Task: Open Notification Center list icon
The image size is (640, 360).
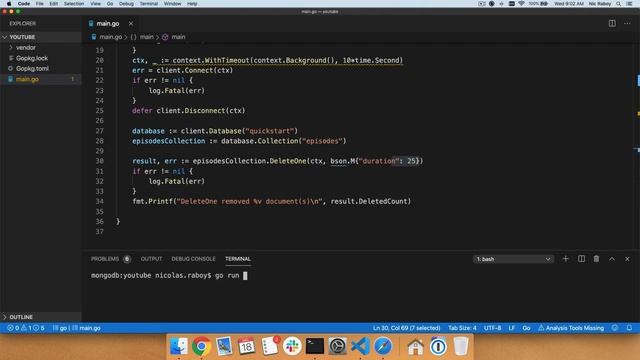Action: coord(630,4)
